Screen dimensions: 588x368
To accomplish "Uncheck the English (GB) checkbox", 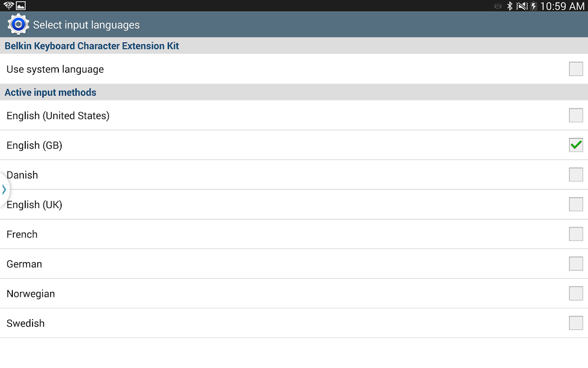I will [576, 145].
